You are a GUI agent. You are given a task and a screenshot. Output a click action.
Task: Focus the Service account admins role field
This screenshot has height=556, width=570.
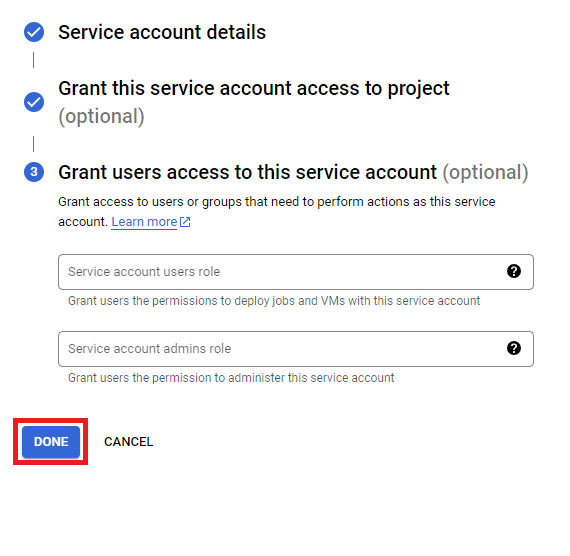click(x=296, y=349)
